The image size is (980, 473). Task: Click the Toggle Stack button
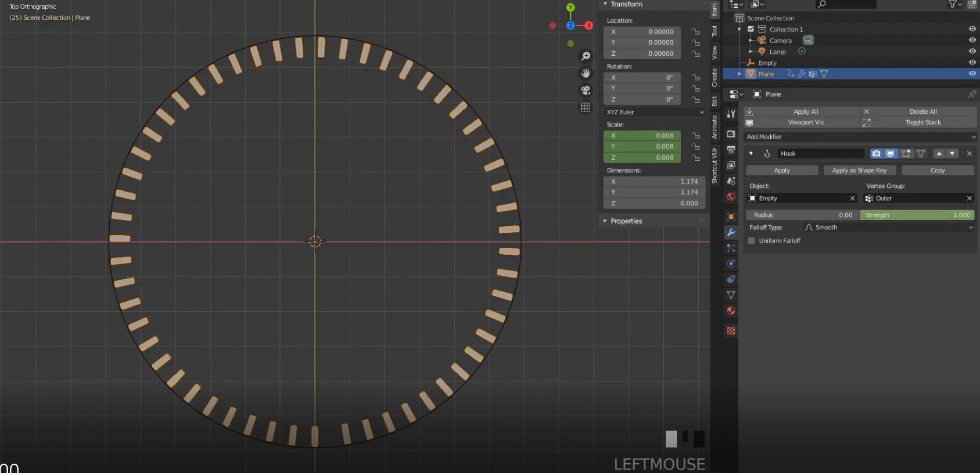click(x=919, y=122)
